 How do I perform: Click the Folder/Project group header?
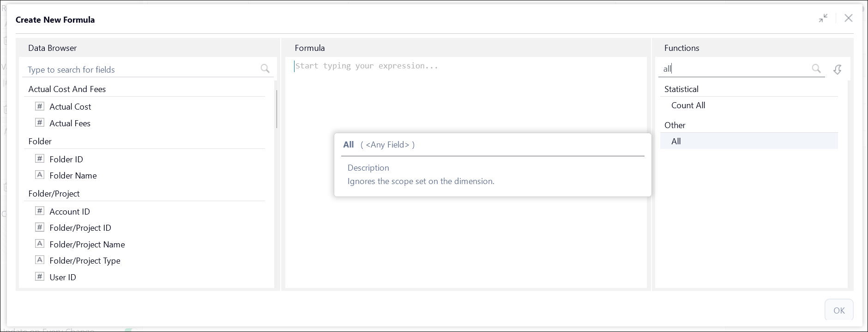tap(54, 194)
